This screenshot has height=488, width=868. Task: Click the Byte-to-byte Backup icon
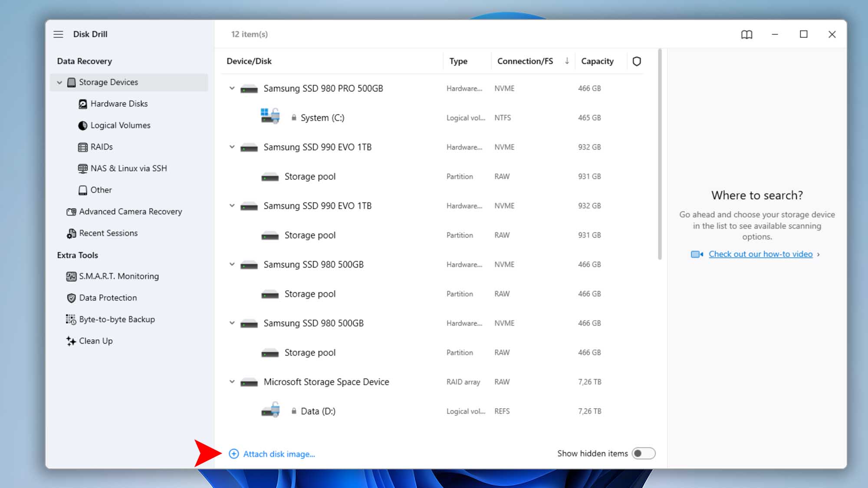coord(71,319)
